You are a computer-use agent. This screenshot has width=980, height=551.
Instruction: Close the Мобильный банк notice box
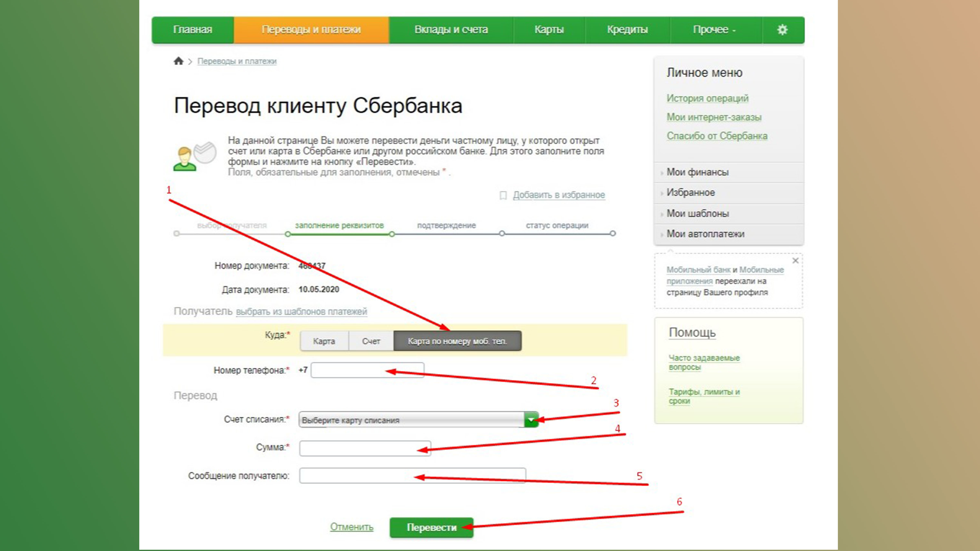pyautogui.click(x=795, y=260)
